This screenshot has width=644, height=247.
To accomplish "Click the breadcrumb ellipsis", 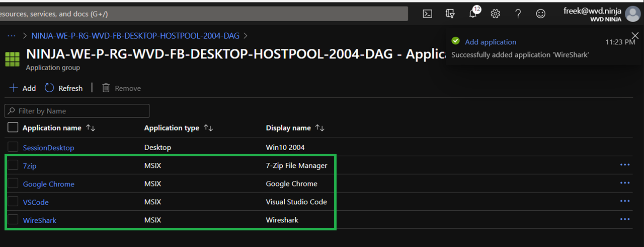I will [x=12, y=36].
